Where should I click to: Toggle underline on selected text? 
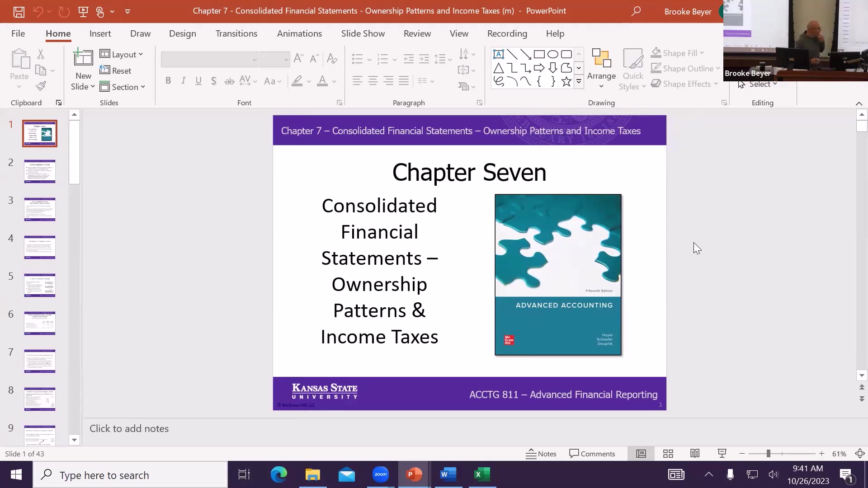tap(199, 80)
